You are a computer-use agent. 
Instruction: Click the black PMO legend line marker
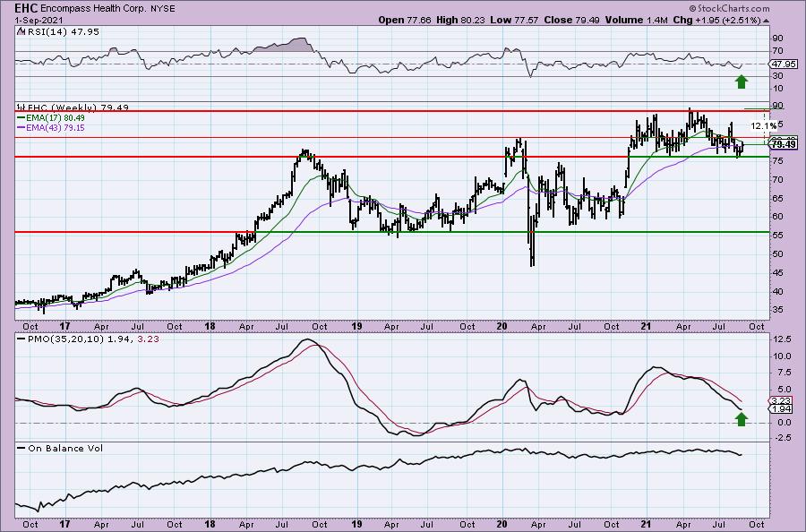tap(21, 339)
